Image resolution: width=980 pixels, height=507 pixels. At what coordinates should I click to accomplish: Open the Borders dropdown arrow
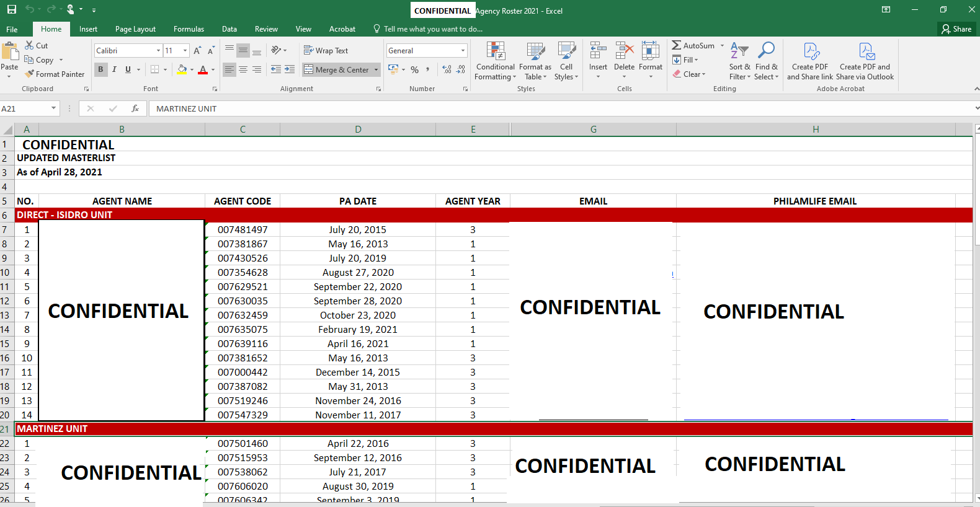[165, 69]
